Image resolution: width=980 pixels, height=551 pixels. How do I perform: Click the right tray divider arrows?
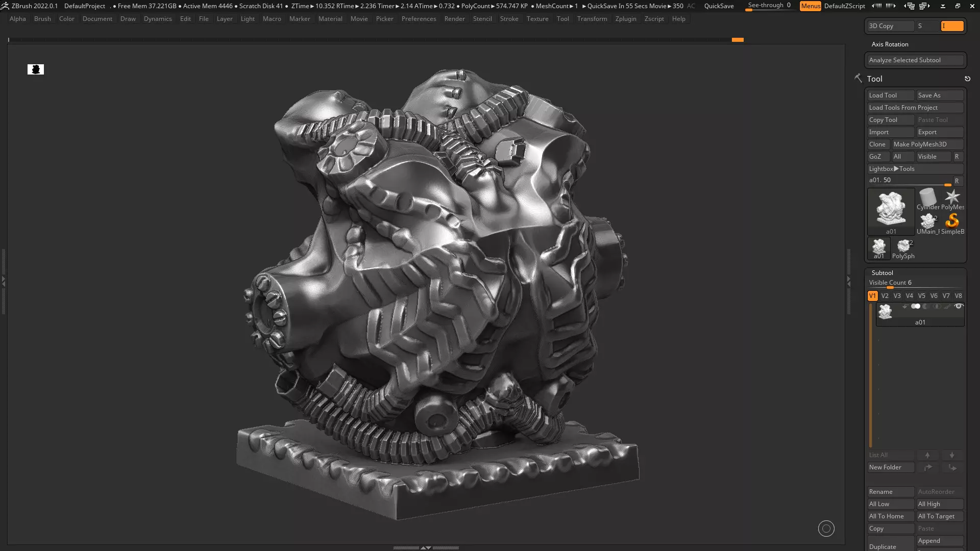tap(849, 281)
